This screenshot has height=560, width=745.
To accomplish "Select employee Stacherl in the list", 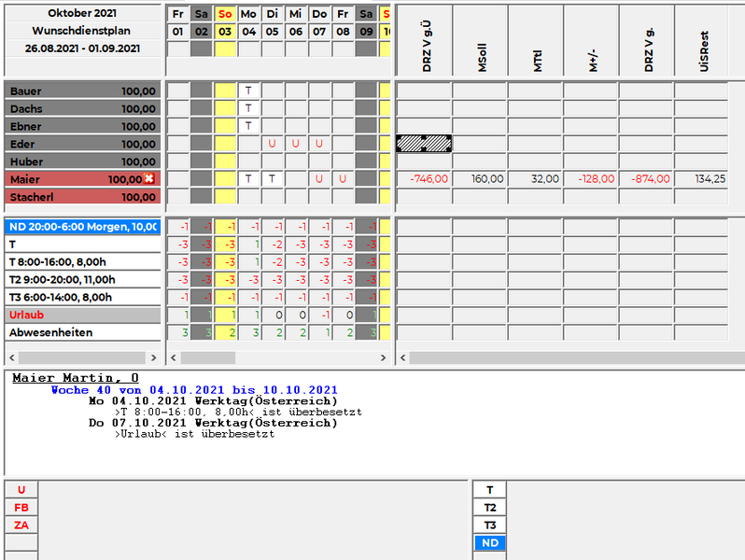I will [82, 197].
